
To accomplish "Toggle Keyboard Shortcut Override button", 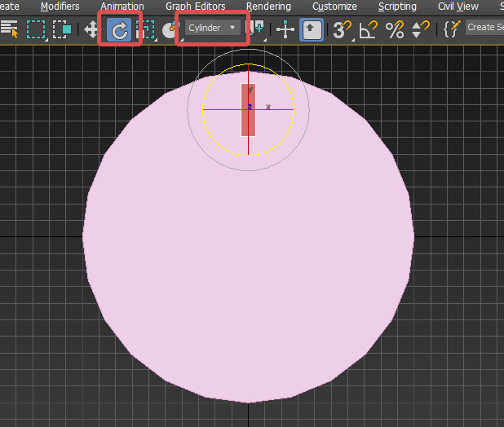I will (312, 29).
